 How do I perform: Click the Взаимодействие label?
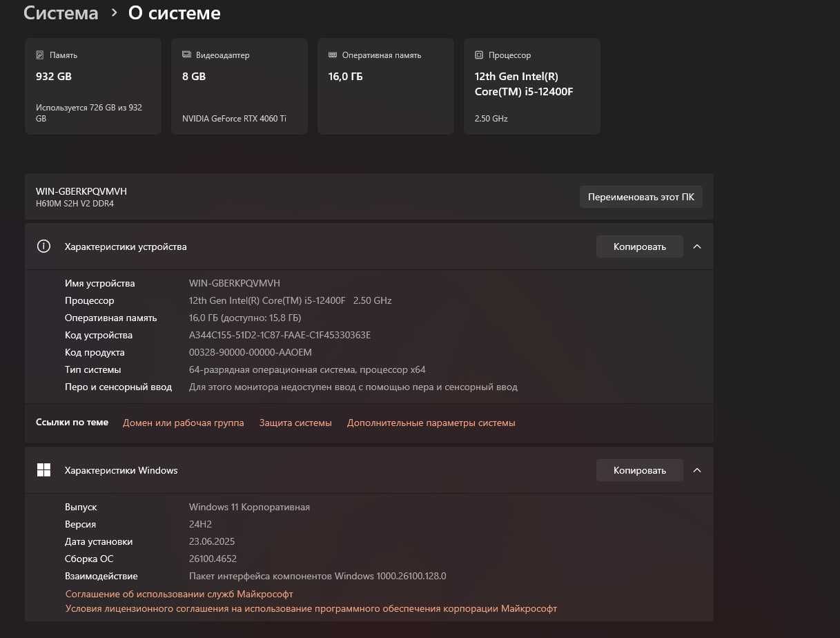point(101,576)
